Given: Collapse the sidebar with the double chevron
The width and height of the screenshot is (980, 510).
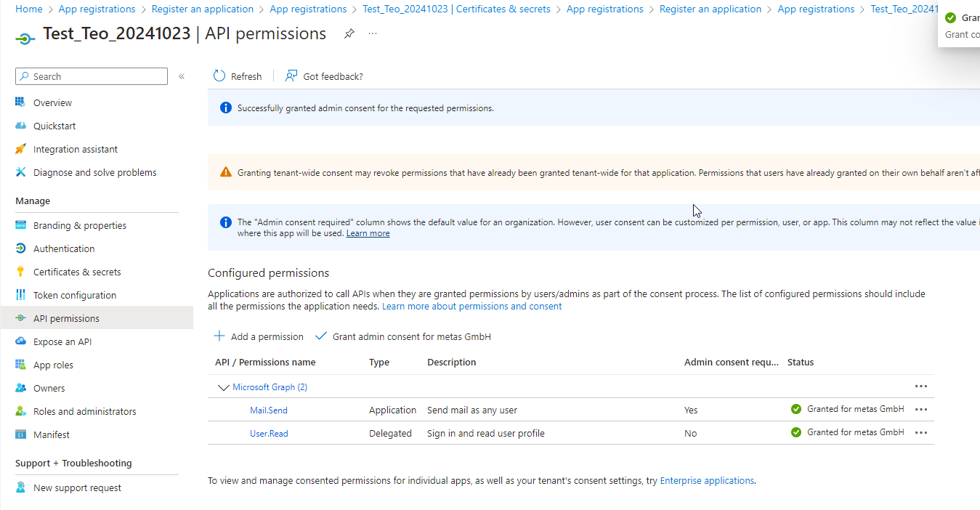Looking at the screenshot, I should (182, 76).
